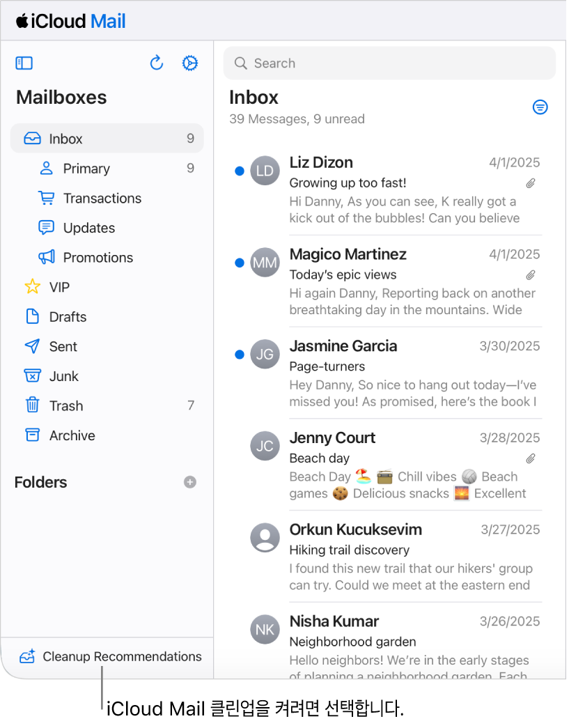Image resolution: width=569 pixels, height=728 pixels.
Task: Click attachment paperclip on Liz Dizon email
Action: point(531,183)
